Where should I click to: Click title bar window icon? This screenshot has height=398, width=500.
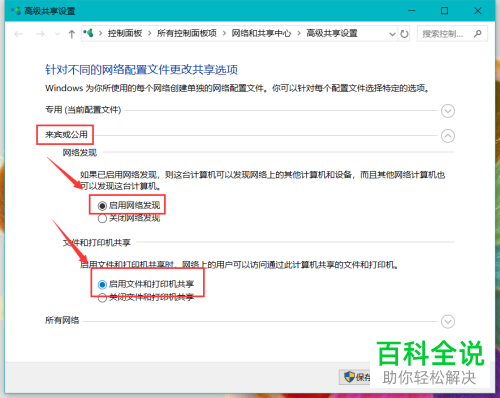(x=16, y=11)
